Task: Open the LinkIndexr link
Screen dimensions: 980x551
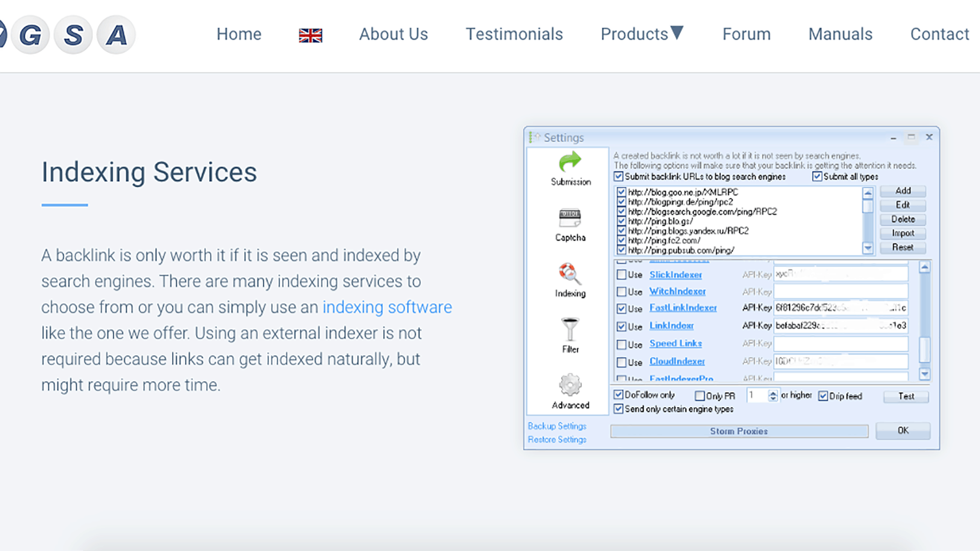Action: [671, 325]
